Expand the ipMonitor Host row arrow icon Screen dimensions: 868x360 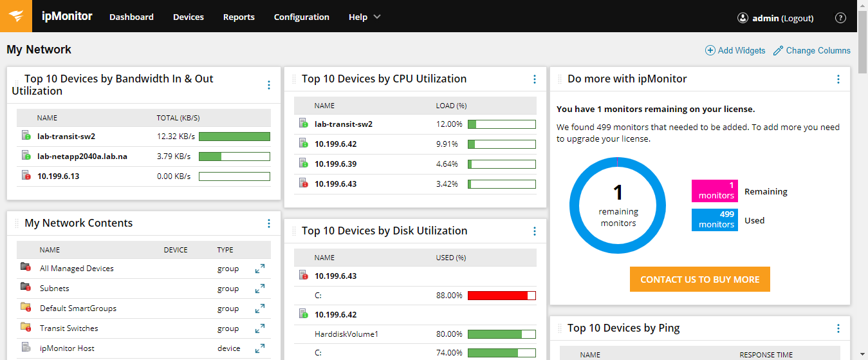click(260, 348)
